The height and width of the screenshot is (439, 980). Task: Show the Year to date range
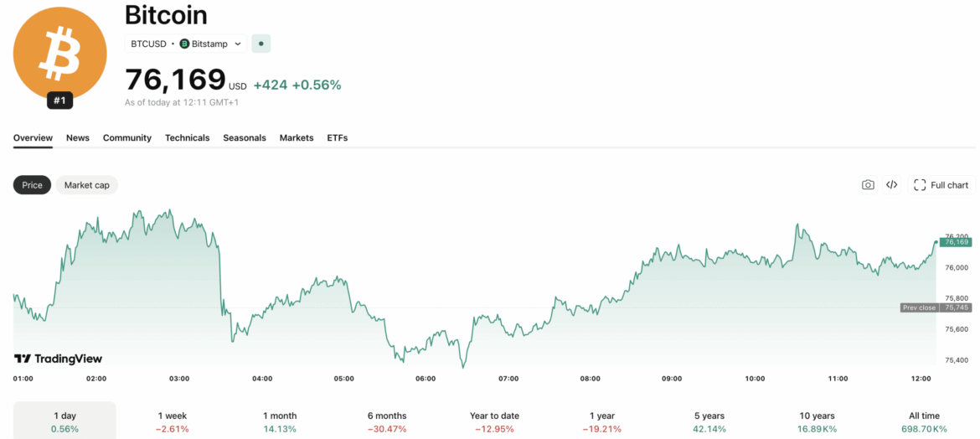[494, 421]
